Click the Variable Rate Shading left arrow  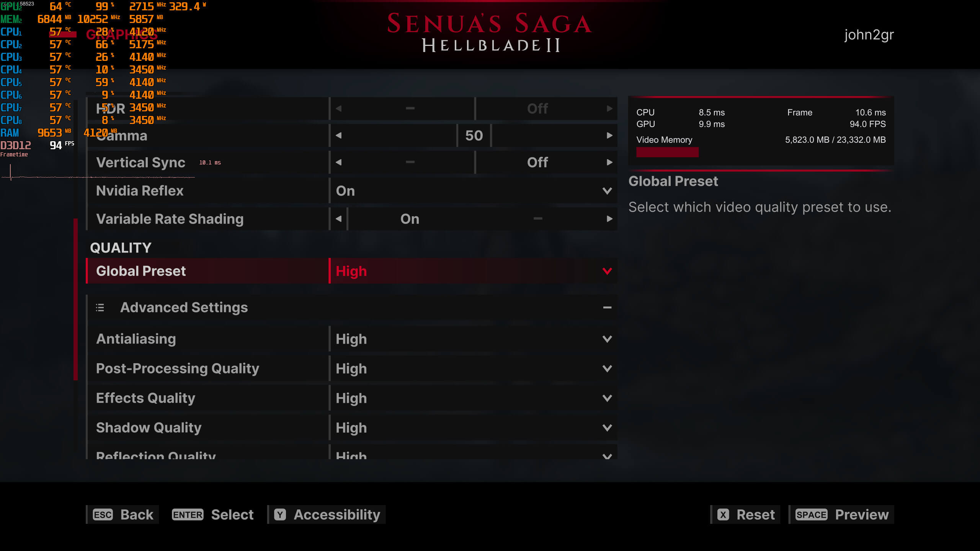tap(338, 219)
